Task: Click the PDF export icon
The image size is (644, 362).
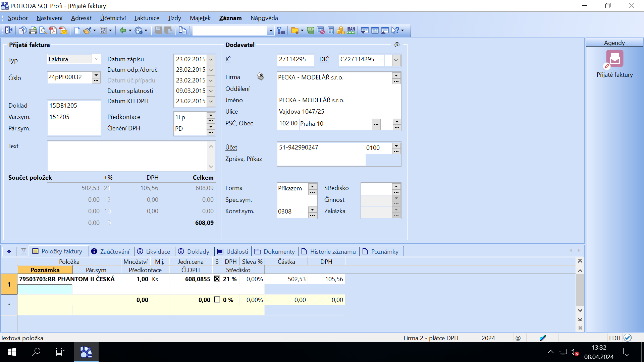Action: (53, 31)
